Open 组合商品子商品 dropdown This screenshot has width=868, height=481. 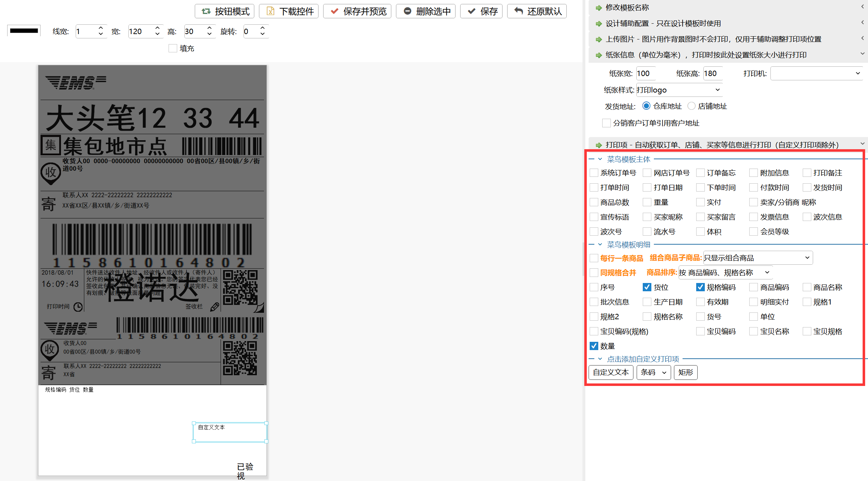point(758,258)
